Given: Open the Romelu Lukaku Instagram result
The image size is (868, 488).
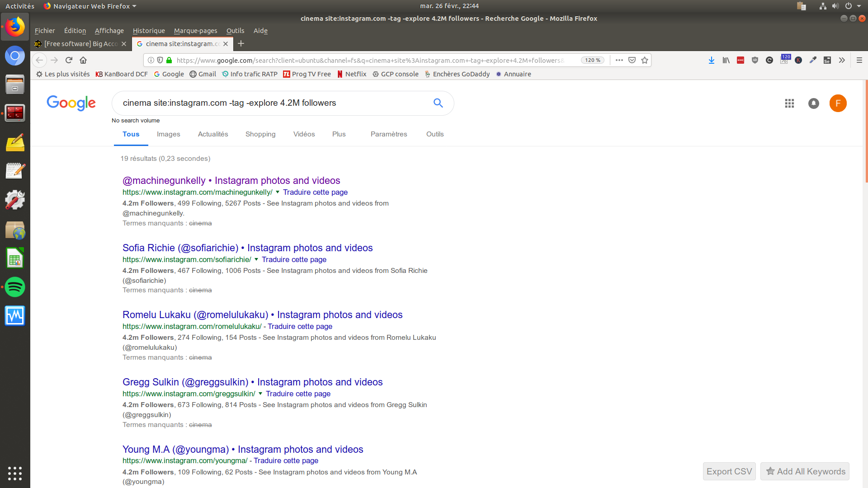Looking at the screenshot, I should pyautogui.click(x=263, y=315).
